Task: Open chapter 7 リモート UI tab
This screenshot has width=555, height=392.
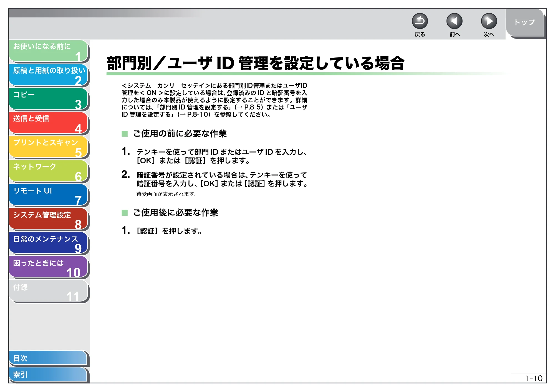Action: coord(49,195)
